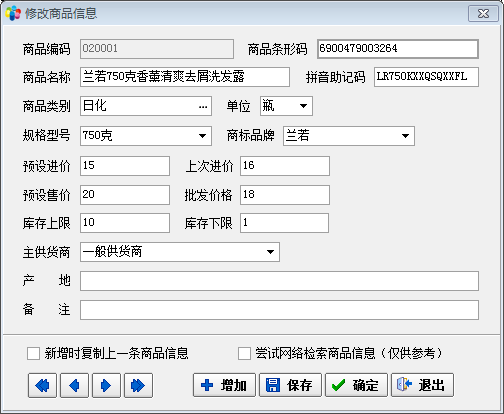Go to the previous product record
This screenshot has width=504, height=414.
pyautogui.click(x=74, y=385)
